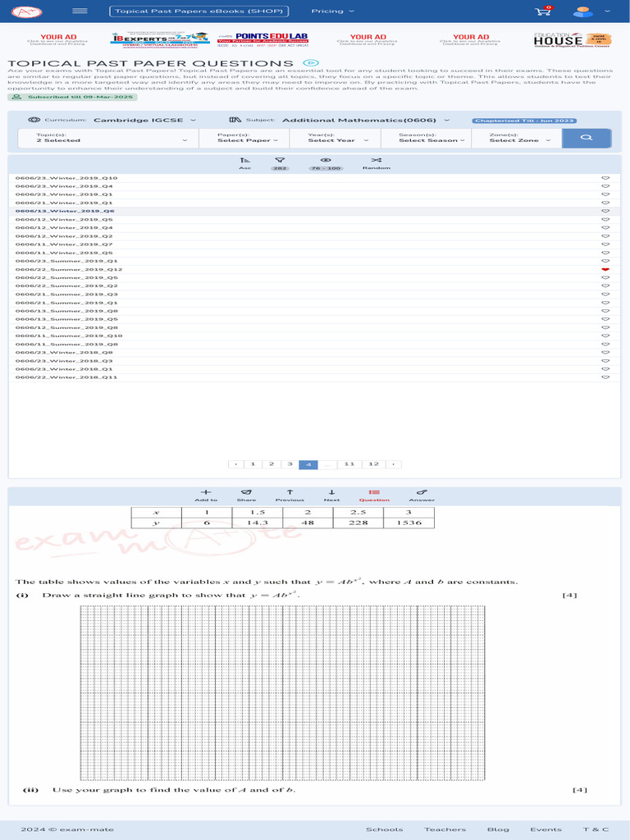The image size is (630, 840).
Task: Toggle the heart for 0606/22_Winter_2018_Q11
Action: (x=605, y=377)
